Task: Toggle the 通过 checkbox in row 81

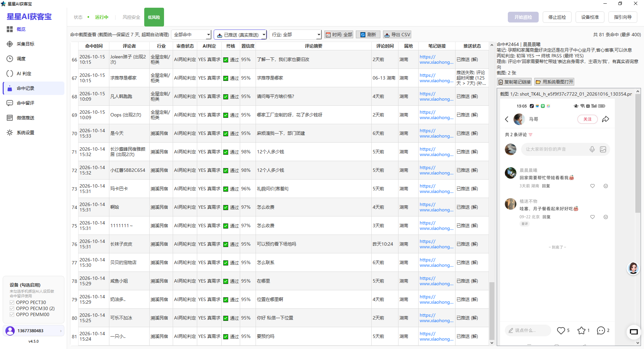Action: click(x=226, y=337)
